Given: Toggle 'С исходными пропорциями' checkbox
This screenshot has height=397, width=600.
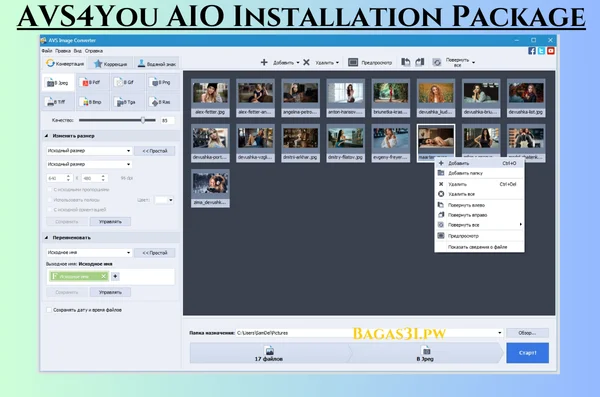Looking at the screenshot, I should coord(49,190).
